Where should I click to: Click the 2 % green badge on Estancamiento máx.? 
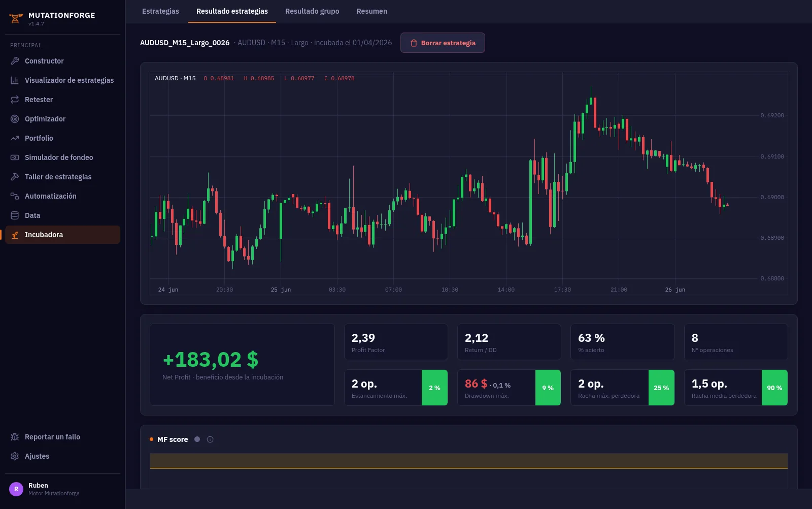pyautogui.click(x=434, y=388)
